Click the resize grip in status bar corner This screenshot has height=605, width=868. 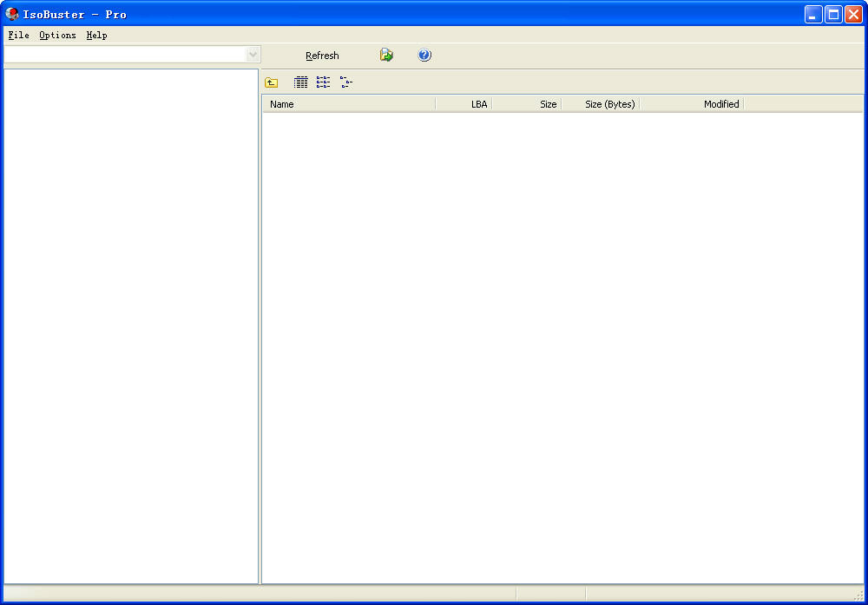[858, 595]
